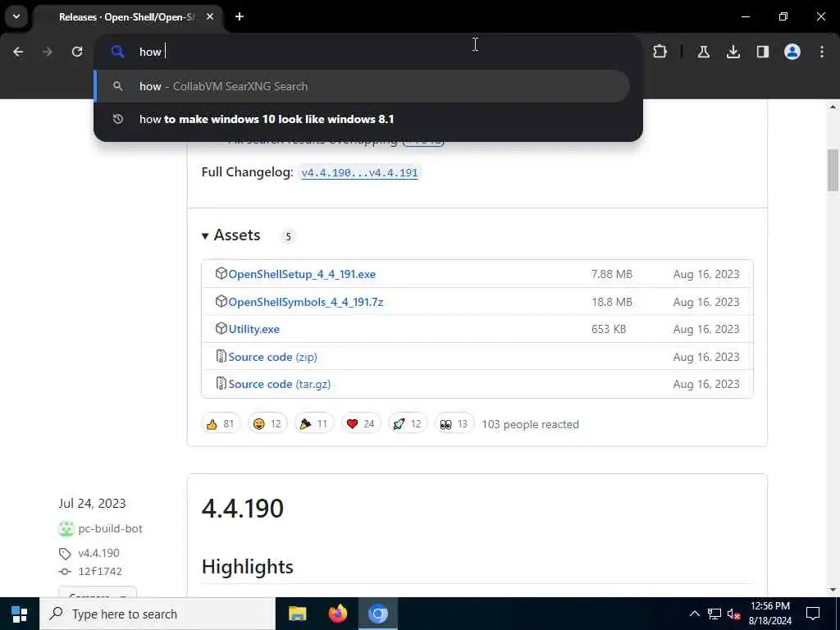This screenshot has height=630, width=840.
Task: Click the zip file icon beside Source code (zip)
Action: (221, 356)
